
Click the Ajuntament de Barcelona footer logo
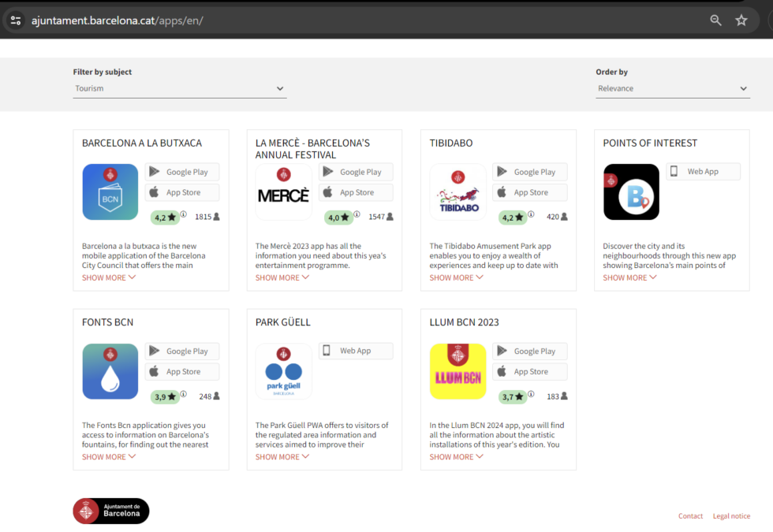(110, 511)
